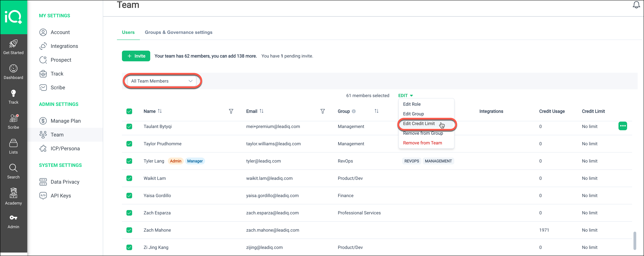Click the Name column filter icon
The height and width of the screenshot is (256, 644).
tap(231, 111)
